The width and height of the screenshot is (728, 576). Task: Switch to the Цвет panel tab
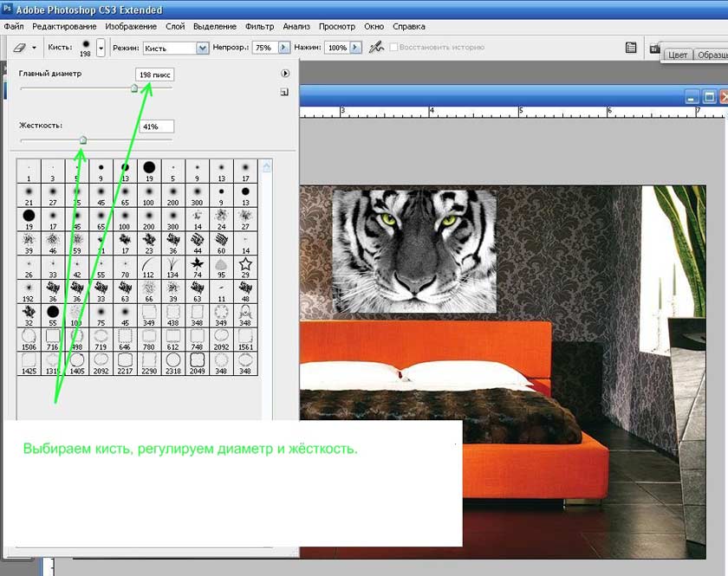point(678,55)
